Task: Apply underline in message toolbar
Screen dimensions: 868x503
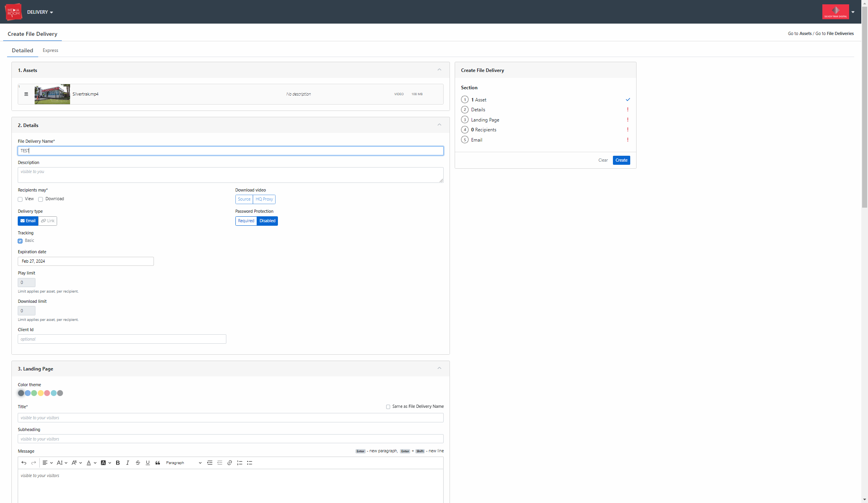Action: point(148,463)
